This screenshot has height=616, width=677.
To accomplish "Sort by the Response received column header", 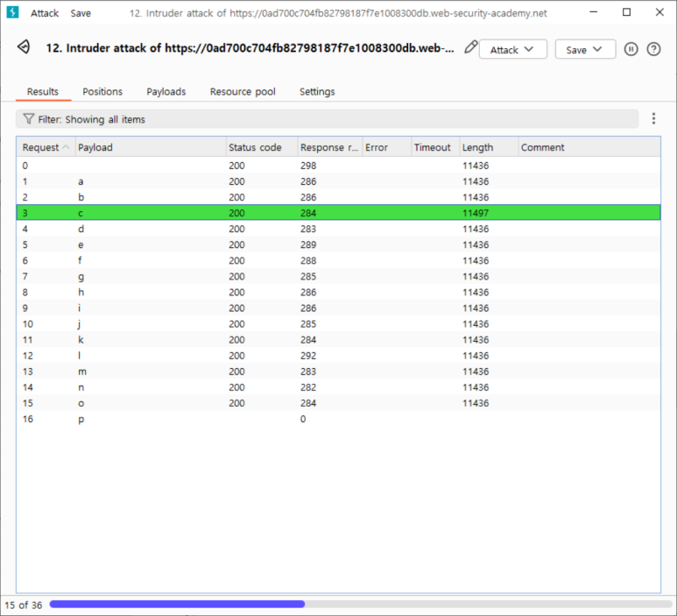I will 330,147.
